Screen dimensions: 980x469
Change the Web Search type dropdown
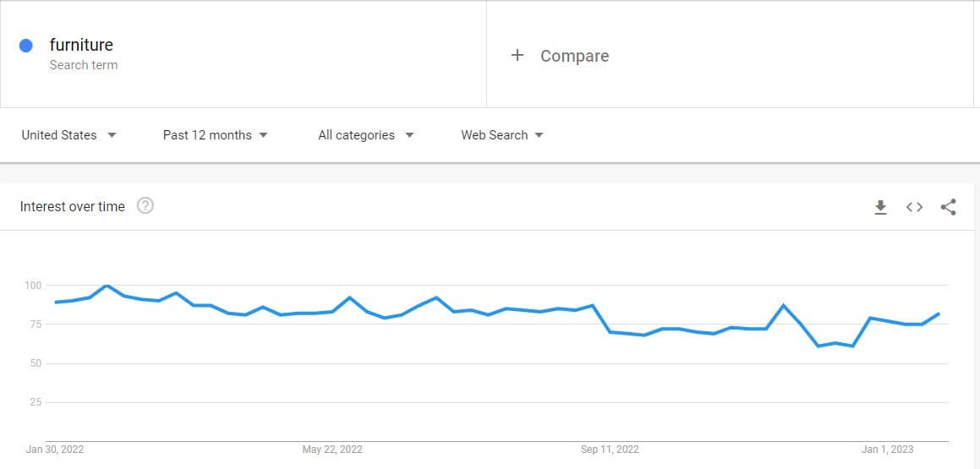tap(502, 135)
